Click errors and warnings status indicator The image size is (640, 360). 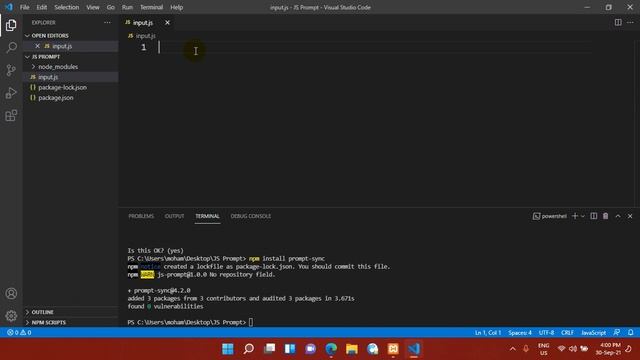[x=19, y=333]
